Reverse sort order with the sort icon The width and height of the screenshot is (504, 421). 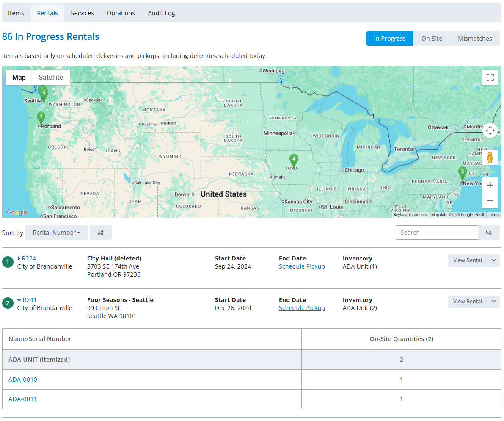coord(101,233)
